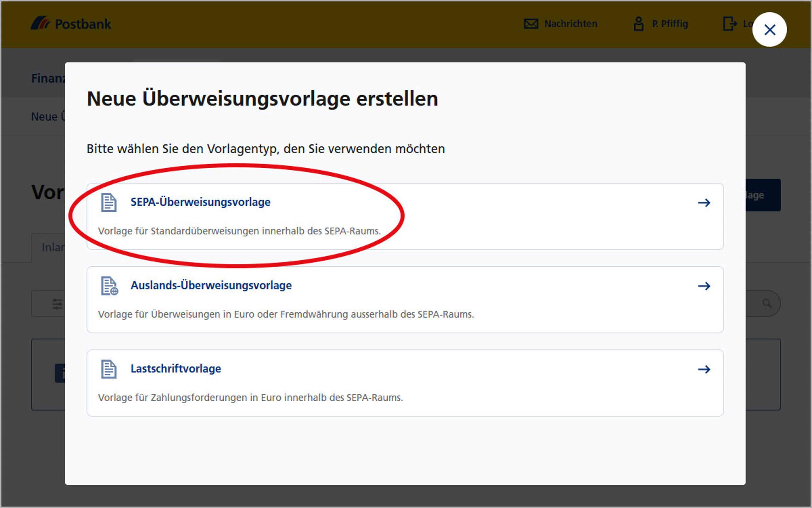Click the Lastschriftvorlage document icon
The width and height of the screenshot is (812, 508).
[109, 369]
